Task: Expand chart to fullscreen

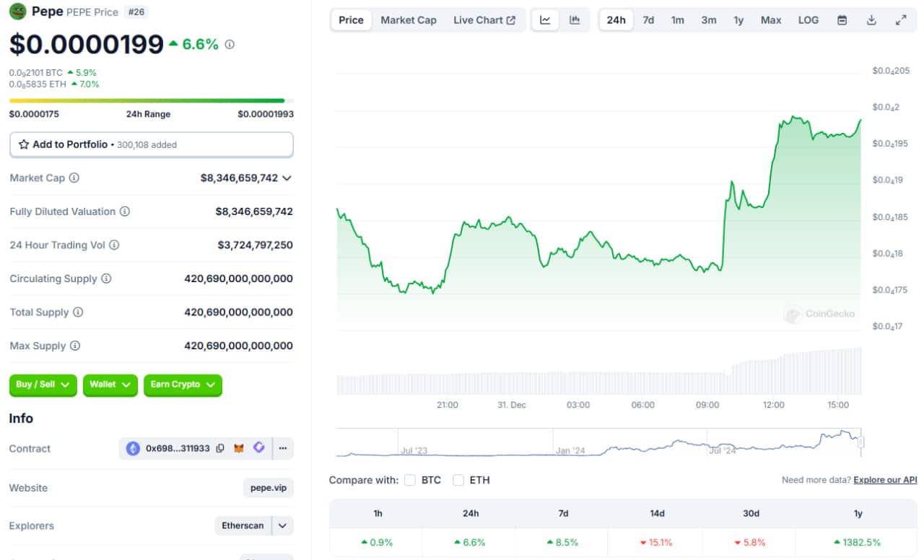Action: (x=901, y=20)
